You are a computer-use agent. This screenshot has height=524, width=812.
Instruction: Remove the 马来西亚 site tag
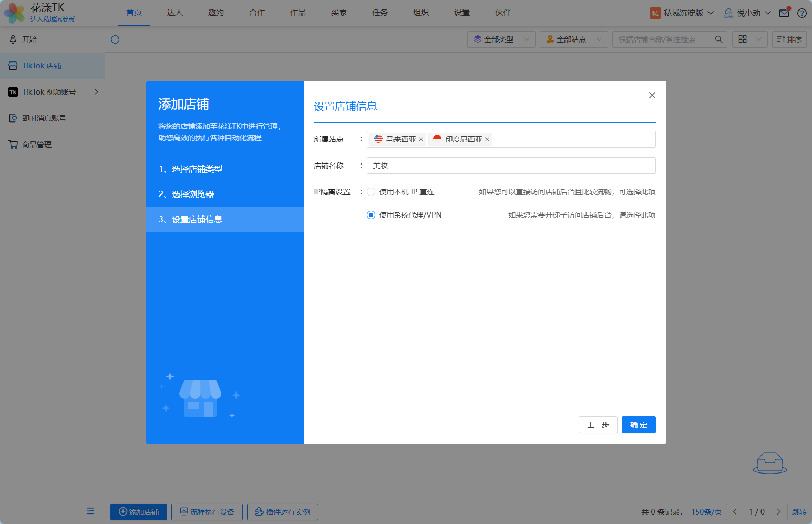click(x=421, y=140)
